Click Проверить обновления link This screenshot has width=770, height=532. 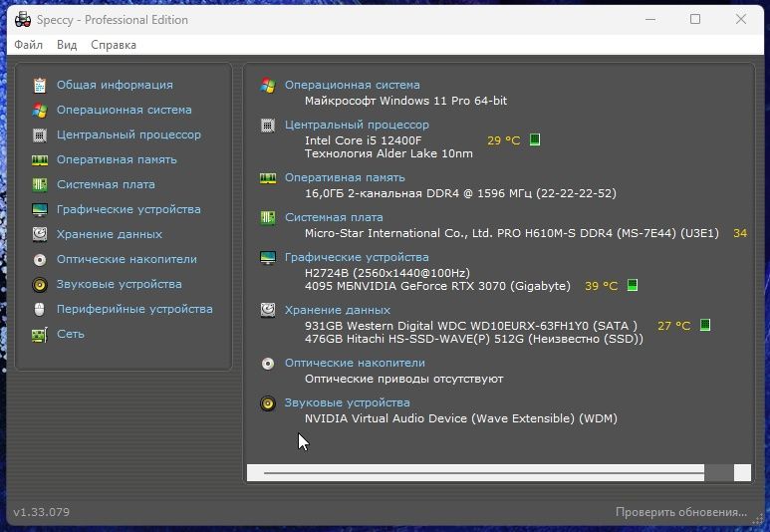pos(681,512)
